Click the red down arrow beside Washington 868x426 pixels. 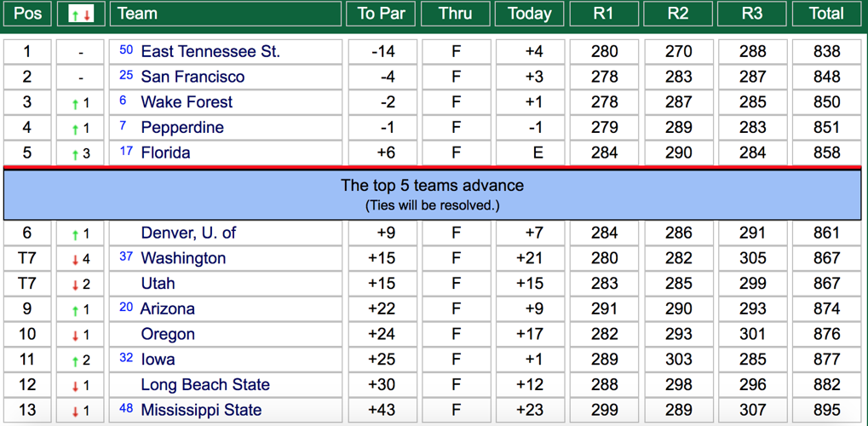pos(75,260)
